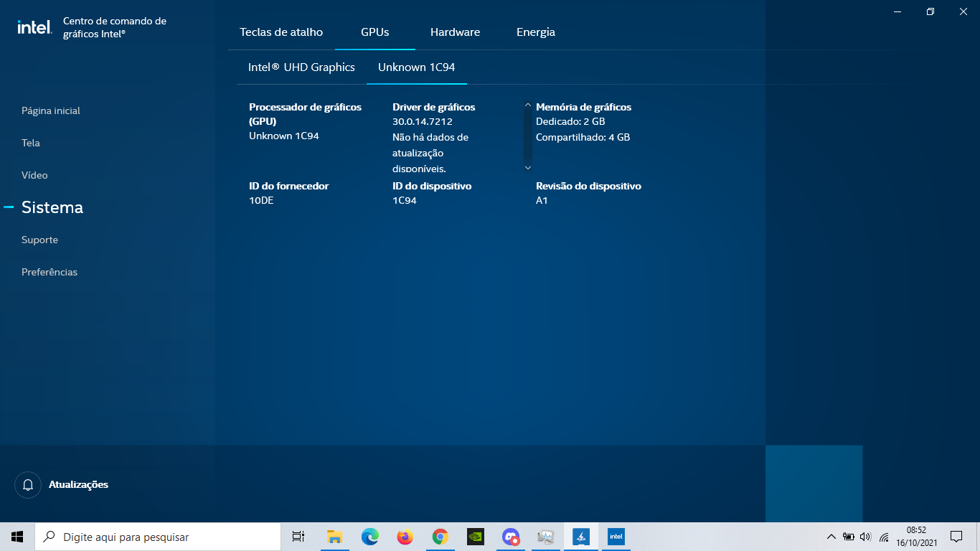
Task: Open the performance monitor taskbar icon
Action: [x=546, y=537]
